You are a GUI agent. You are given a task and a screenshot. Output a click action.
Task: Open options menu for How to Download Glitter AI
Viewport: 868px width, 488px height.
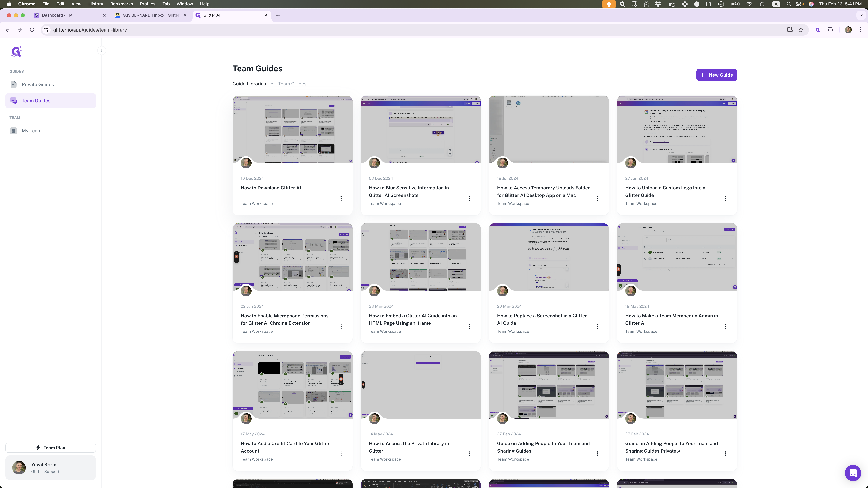pyautogui.click(x=341, y=198)
